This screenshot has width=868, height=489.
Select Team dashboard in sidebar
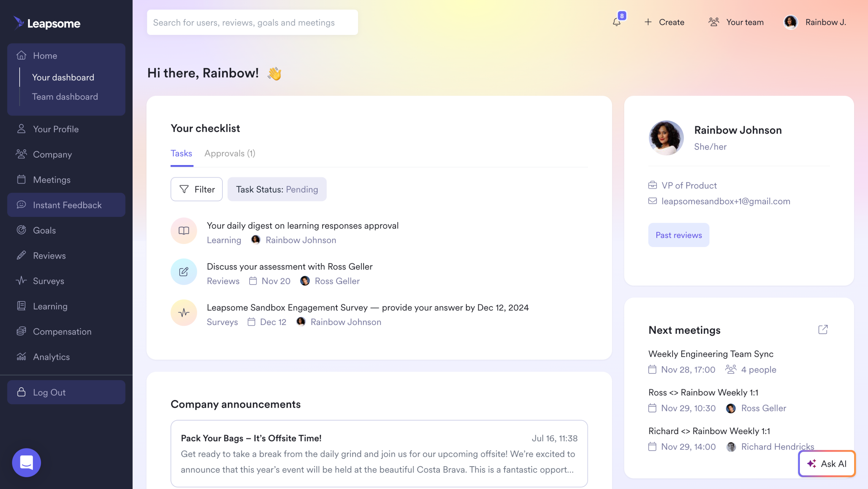coord(65,97)
